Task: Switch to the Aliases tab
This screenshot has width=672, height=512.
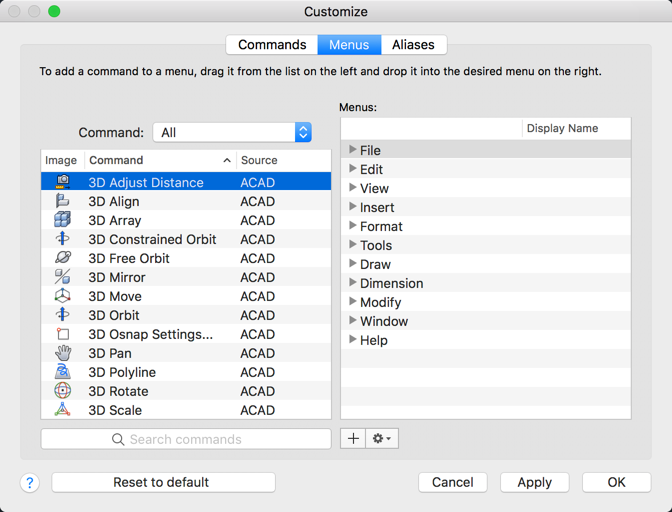Action: [413, 45]
